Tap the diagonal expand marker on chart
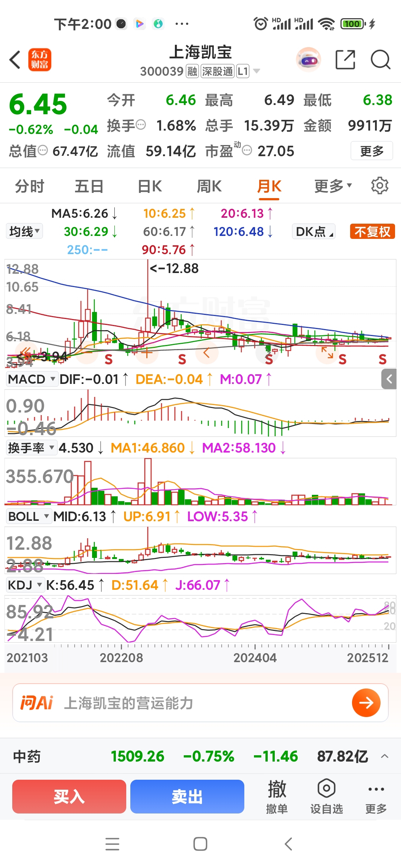This screenshot has height=868, width=401. pos(327,352)
